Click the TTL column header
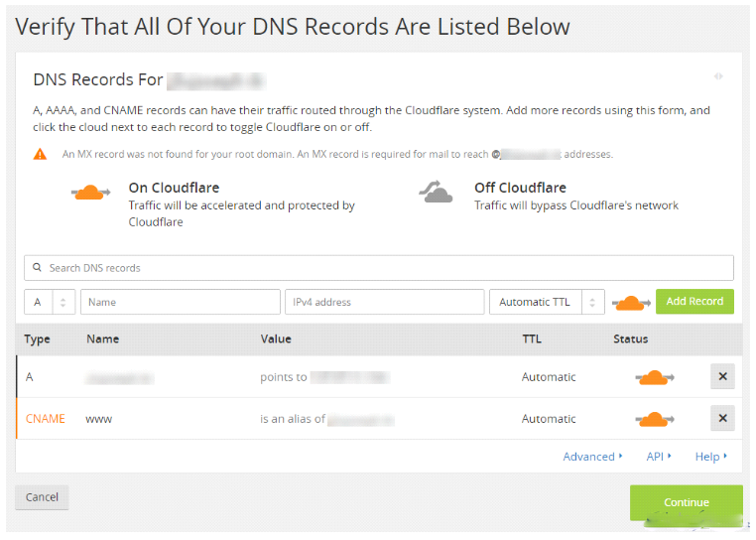This screenshot has width=756, height=540. pyautogui.click(x=532, y=339)
